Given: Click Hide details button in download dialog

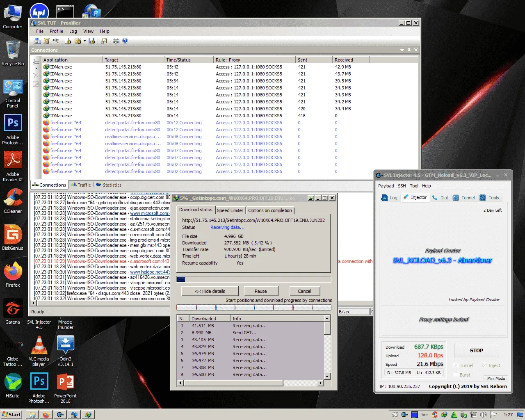Looking at the screenshot, I should pos(210,291).
